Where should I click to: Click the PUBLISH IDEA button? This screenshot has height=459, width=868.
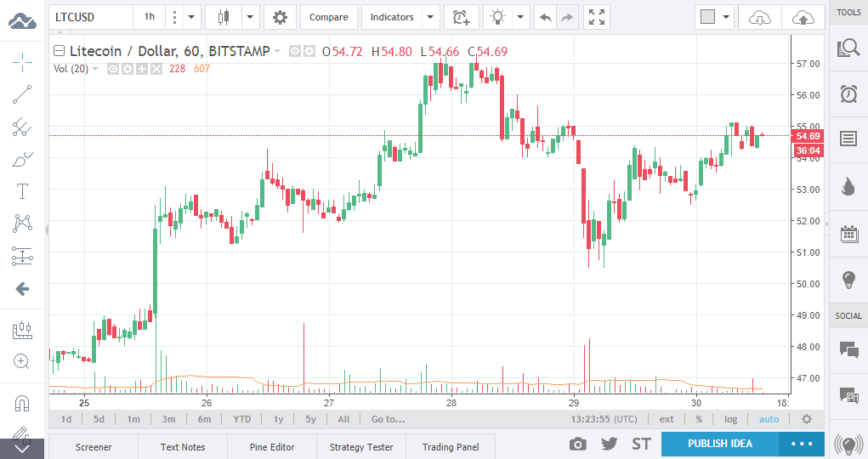pos(720,444)
